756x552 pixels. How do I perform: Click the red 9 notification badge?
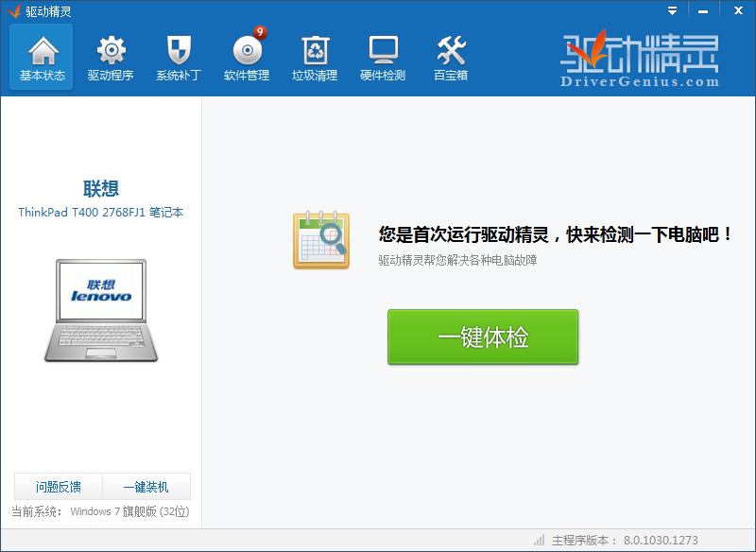[261, 32]
